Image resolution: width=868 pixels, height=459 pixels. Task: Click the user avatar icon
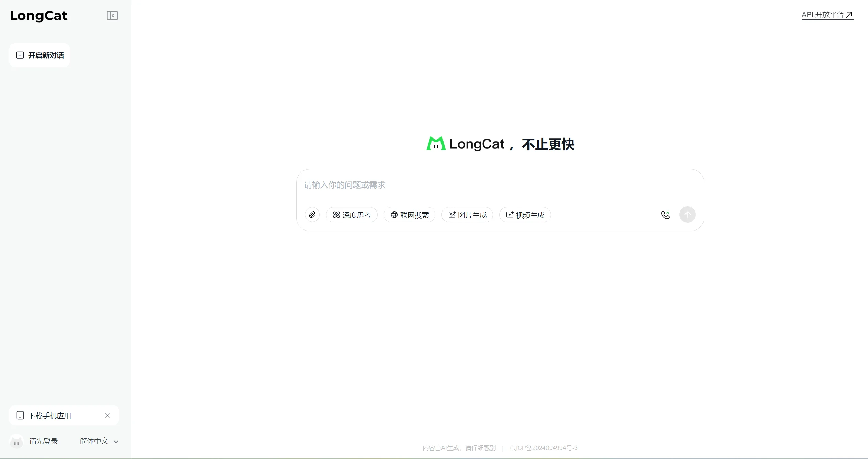tap(16, 442)
